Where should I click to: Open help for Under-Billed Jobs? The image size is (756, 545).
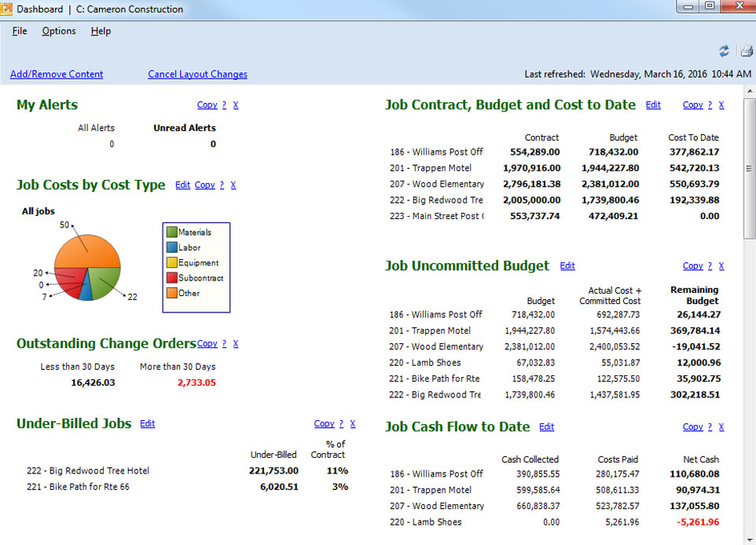(341, 423)
